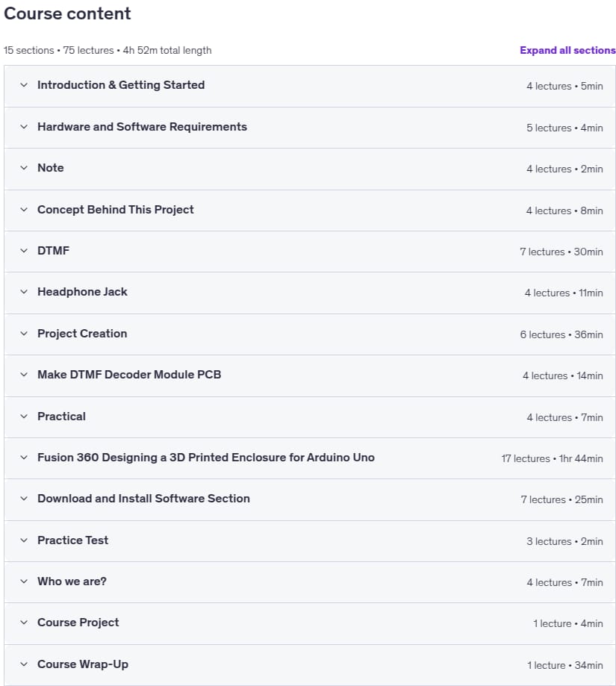Viewport: 616px width, 686px height.
Task: Expand the Hardware and Software Requirements chevron
Action: coord(24,127)
